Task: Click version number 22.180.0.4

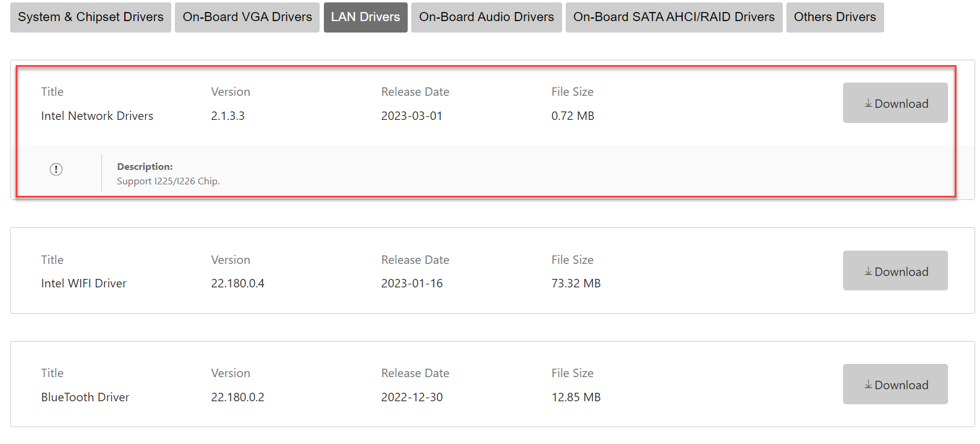Action: point(238,283)
